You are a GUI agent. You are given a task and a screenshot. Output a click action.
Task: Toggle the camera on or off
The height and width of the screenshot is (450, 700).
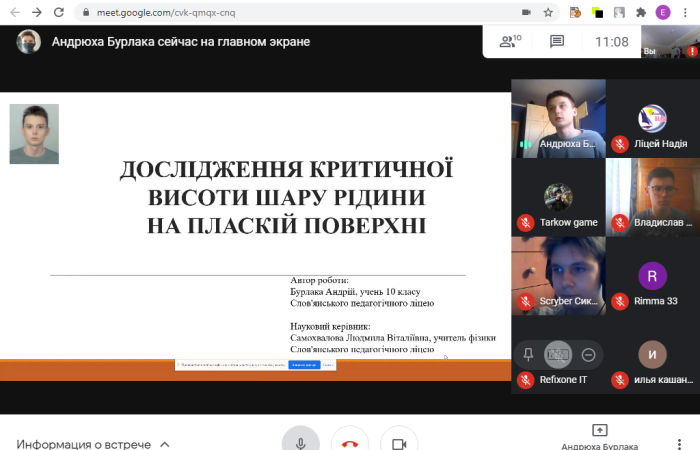(399, 443)
